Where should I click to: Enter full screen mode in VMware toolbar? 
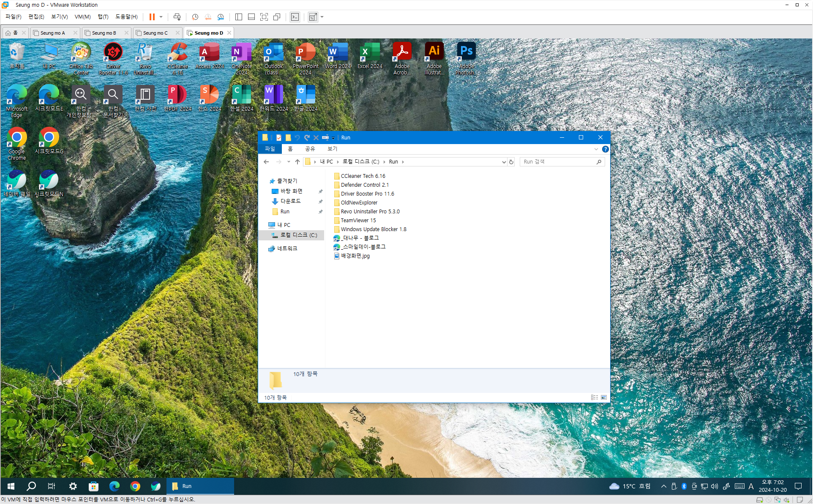[x=264, y=17]
